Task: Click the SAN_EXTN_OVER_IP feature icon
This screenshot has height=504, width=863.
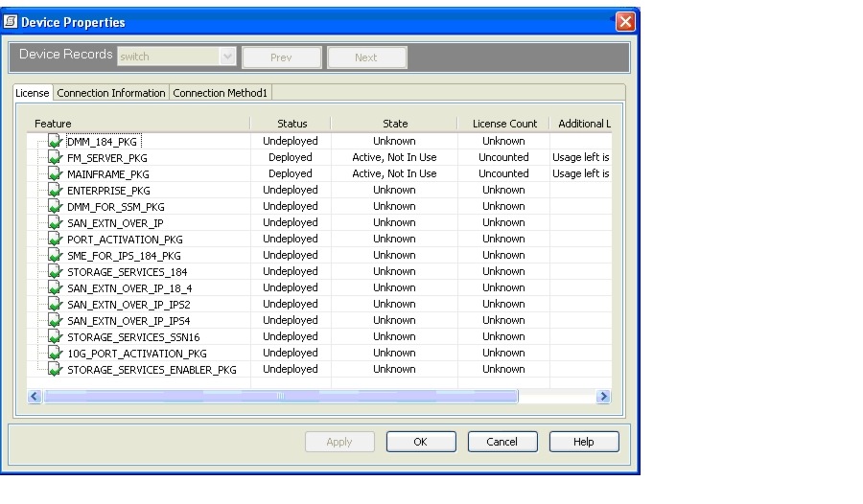Action: (x=55, y=223)
